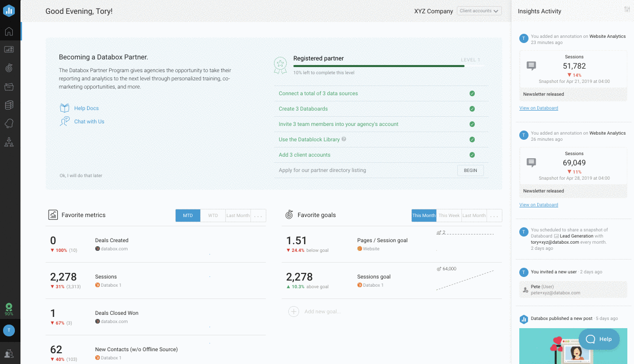Select MTD tab in Favorite metrics

188,216
